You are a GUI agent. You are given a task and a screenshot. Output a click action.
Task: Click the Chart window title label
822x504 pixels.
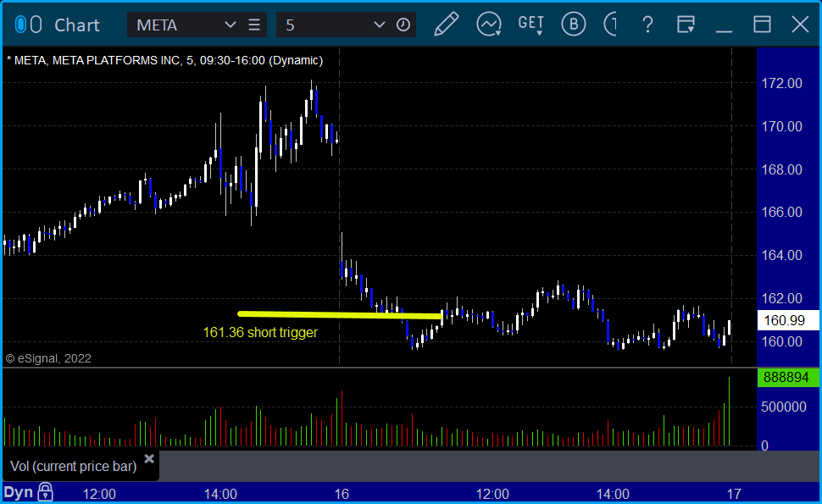click(77, 25)
